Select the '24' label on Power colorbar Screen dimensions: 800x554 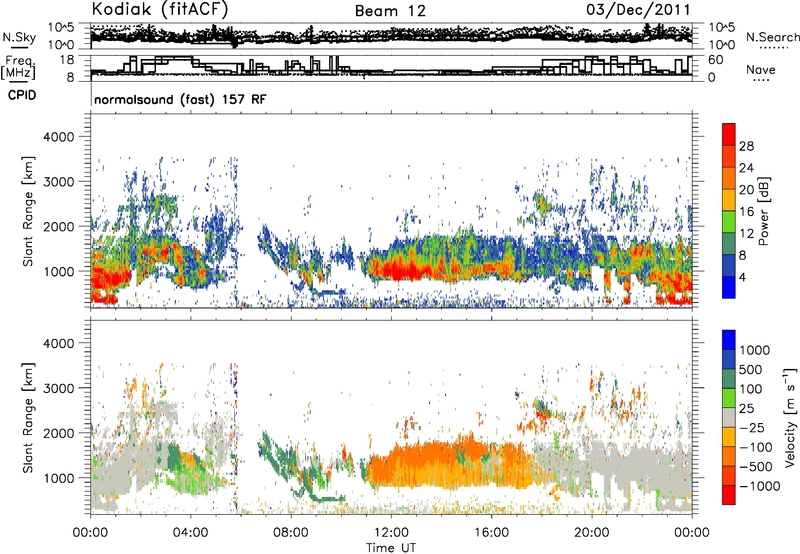pos(746,168)
